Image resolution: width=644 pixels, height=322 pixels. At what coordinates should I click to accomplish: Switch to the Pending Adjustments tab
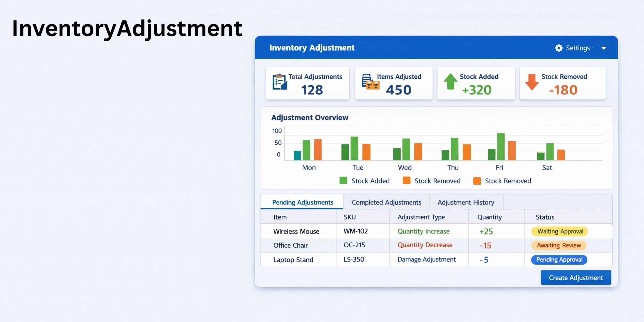click(x=302, y=202)
